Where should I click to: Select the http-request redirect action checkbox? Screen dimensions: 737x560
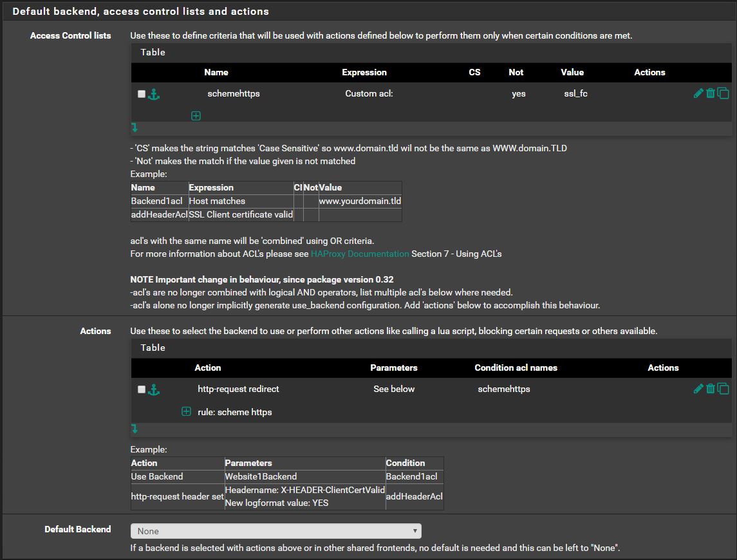142,389
